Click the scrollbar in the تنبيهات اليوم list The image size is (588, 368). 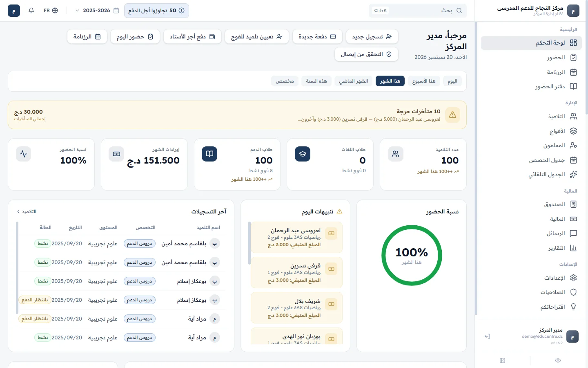click(249, 243)
